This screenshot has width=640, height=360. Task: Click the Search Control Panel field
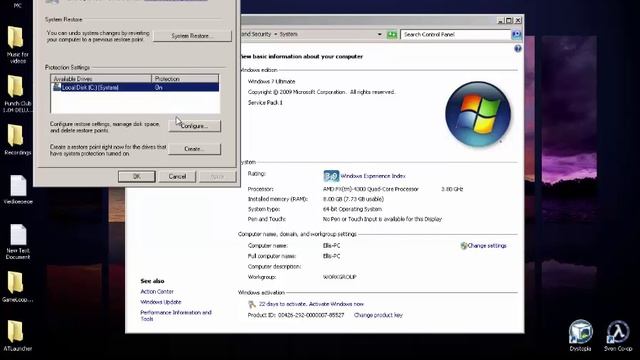click(456, 35)
